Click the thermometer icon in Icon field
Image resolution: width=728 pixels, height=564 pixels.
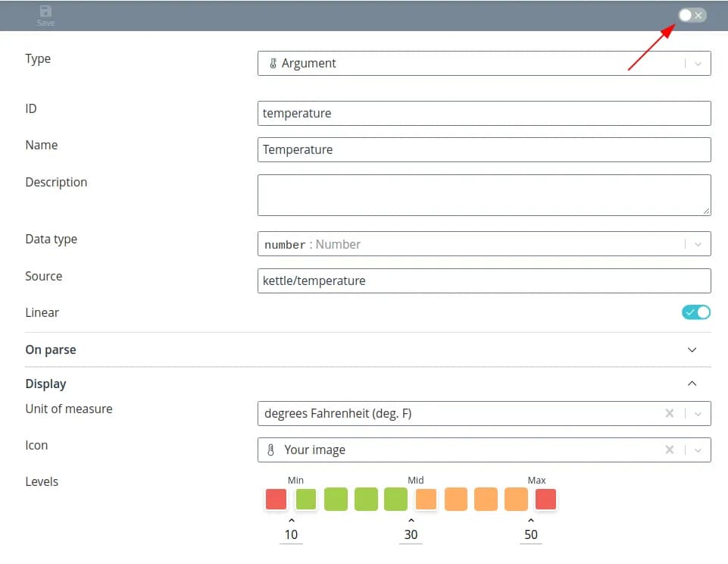(271, 450)
